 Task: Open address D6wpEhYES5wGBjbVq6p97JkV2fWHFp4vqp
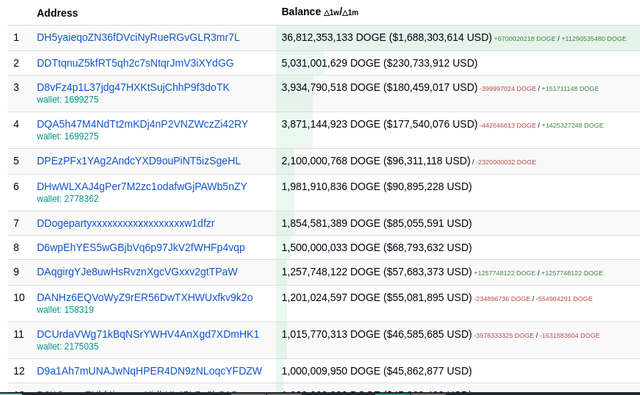(141, 247)
